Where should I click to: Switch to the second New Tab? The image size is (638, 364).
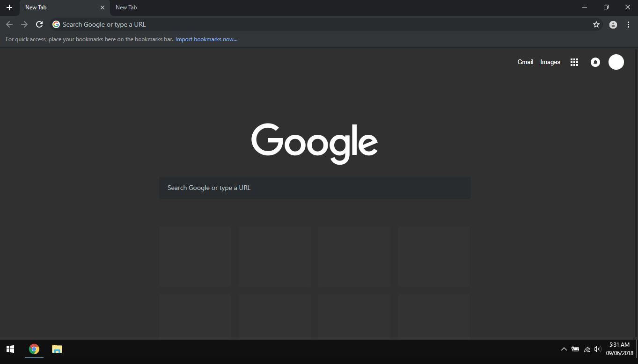click(126, 7)
